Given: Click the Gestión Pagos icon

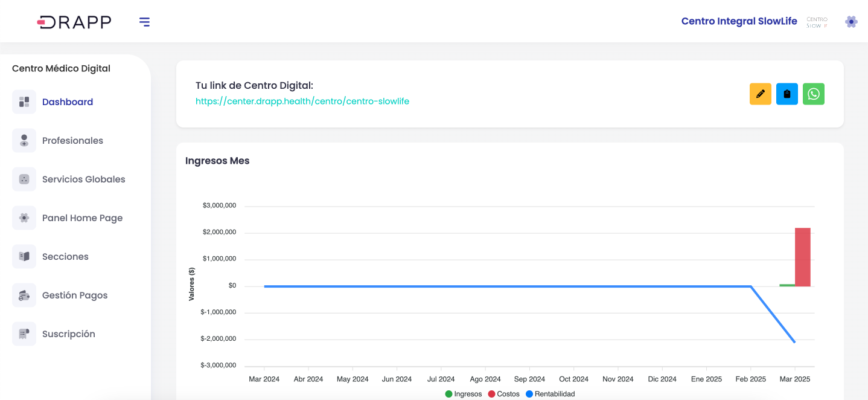Looking at the screenshot, I should coord(24,295).
